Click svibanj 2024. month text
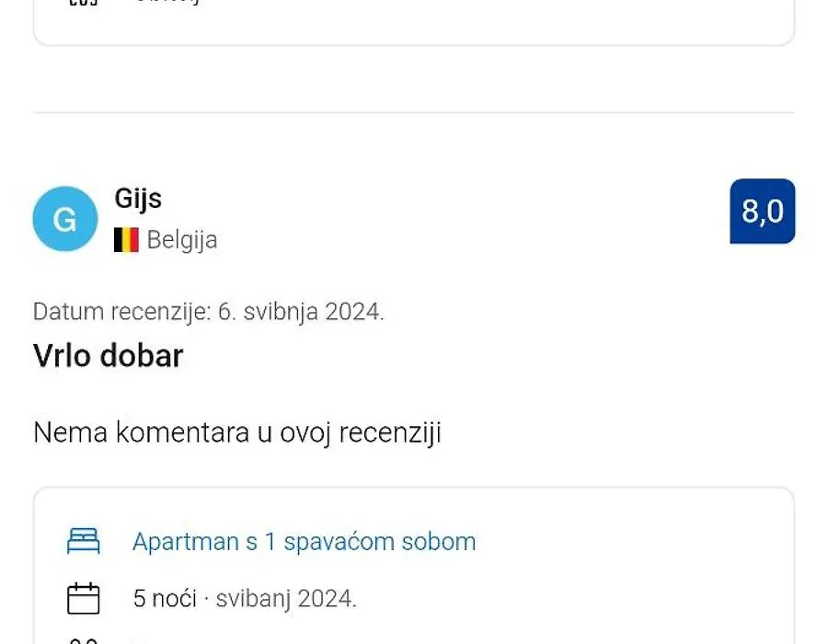828x644 pixels. [287, 599]
